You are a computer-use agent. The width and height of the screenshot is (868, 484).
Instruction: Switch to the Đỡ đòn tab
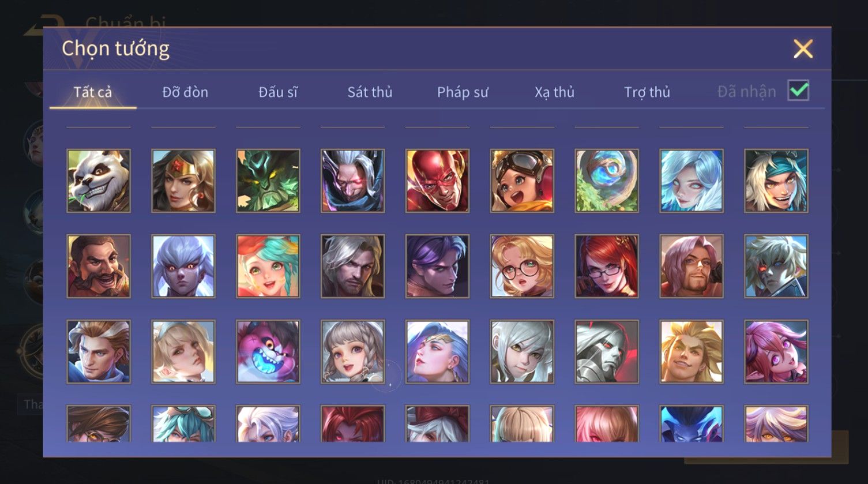click(185, 92)
